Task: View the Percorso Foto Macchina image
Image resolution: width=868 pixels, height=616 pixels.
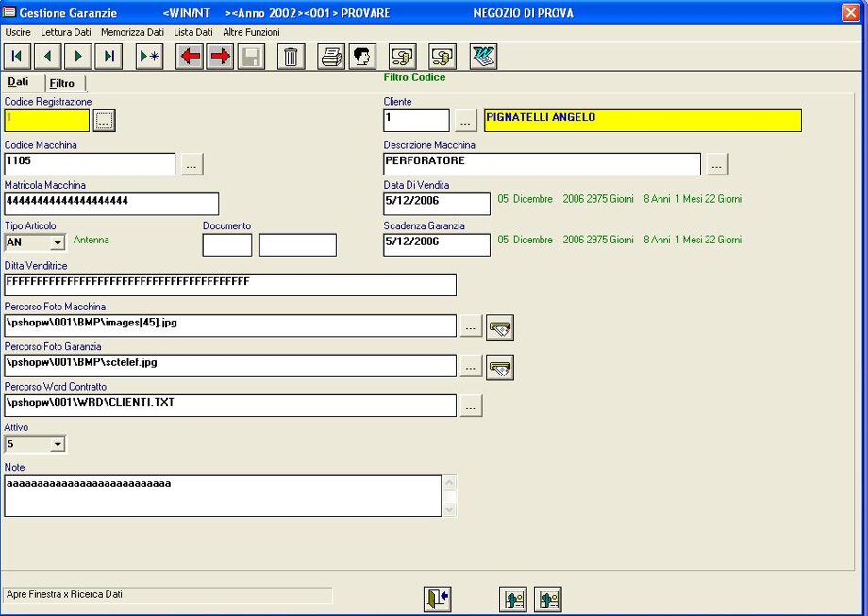Action: 500,327
